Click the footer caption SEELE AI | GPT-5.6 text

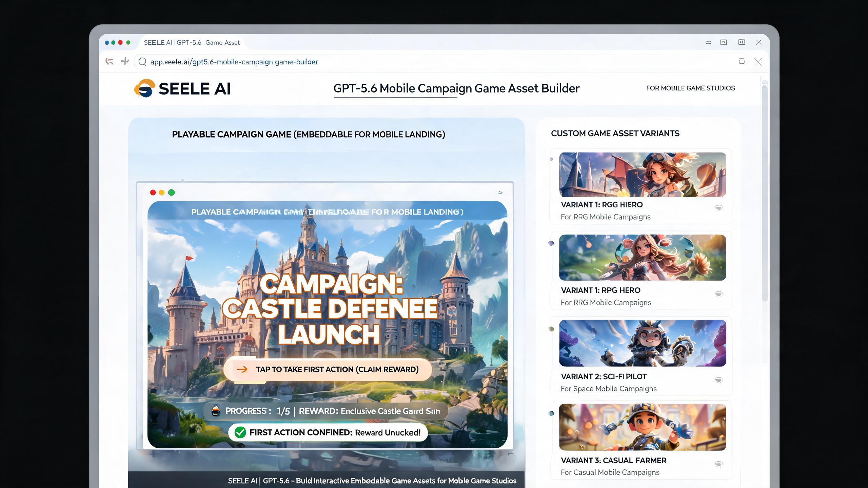coord(372,481)
